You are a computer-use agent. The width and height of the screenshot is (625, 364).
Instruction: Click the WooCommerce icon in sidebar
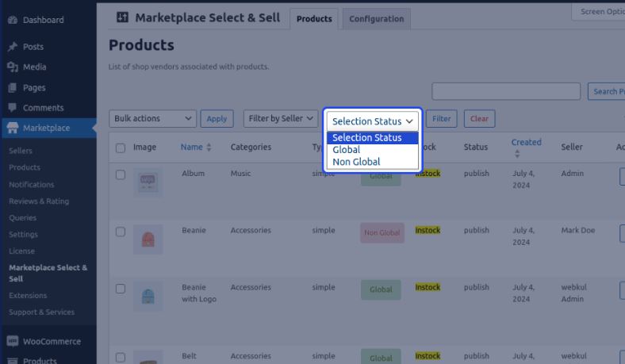(x=13, y=341)
